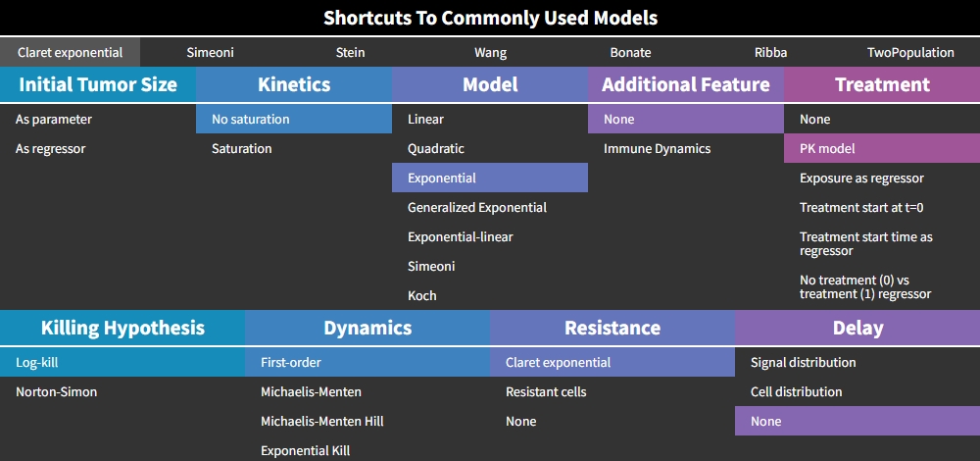Viewport: 980px width, 461px height.
Task: Choose the Bonate shortcut
Action: click(630, 52)
